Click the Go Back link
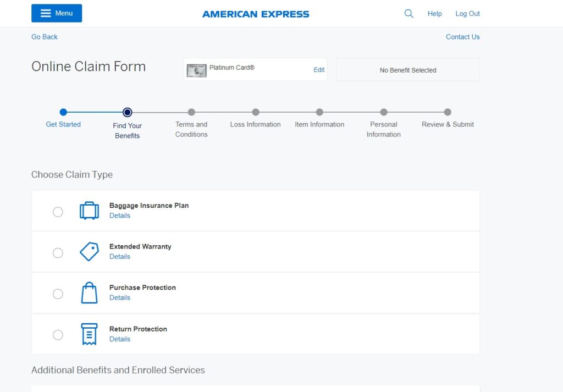Image resolution: width=563 pixels, height=392 pixels. [44, 37]
